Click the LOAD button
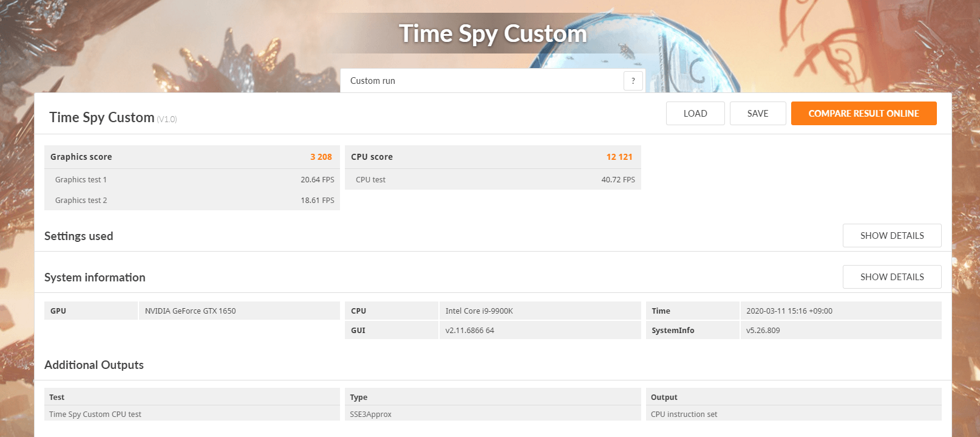Image resolution: width=980 pixels, height=437 pixels. (695, 114)
